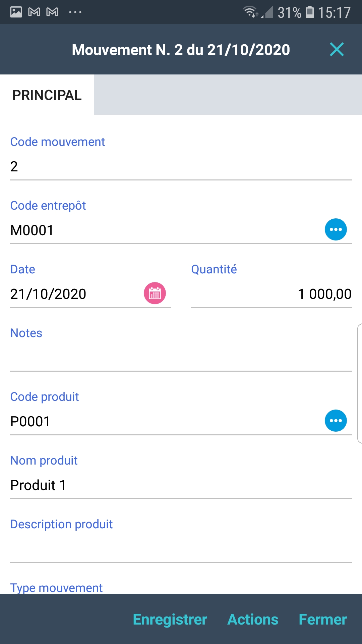362x644 pixels.
Task: Focus the Quantité field showing 1 000,00
Action: click(271, 294)
